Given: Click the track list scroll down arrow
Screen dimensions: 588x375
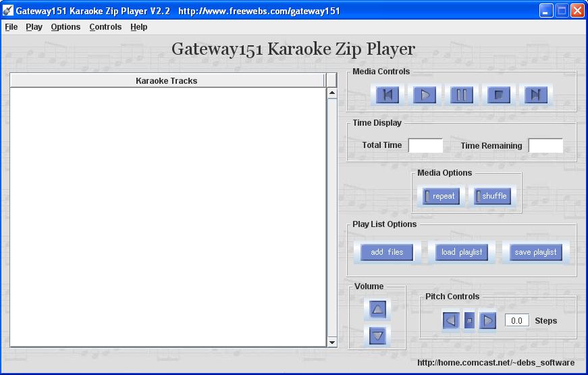Looking at the screenshot, I should tap(332, 343).
